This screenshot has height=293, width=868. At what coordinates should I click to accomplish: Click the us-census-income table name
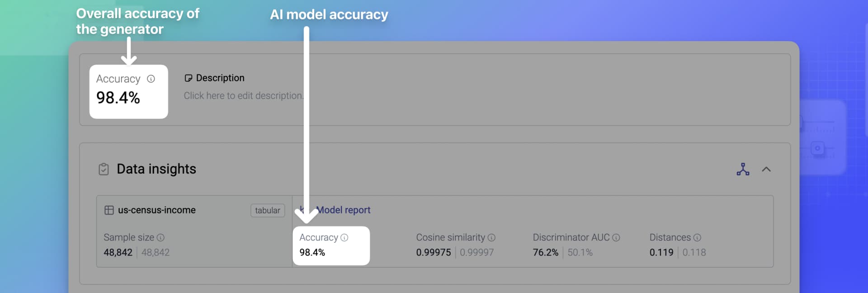[157, 210]
